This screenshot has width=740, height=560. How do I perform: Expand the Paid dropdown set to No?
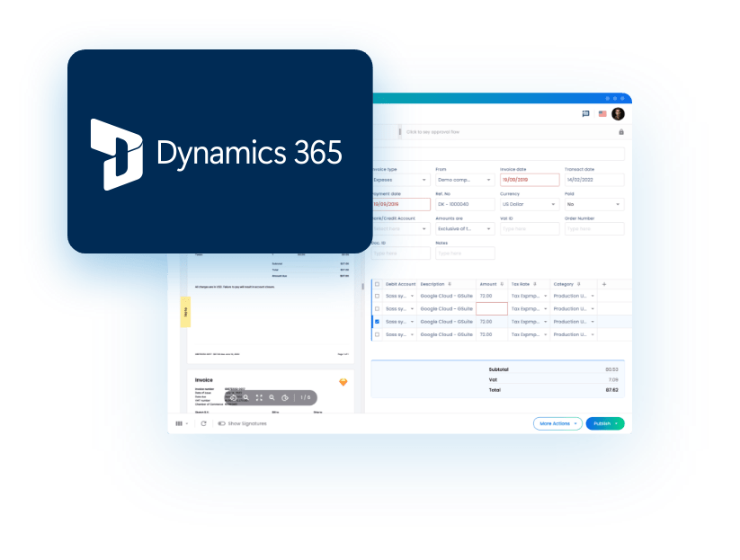[593, 204]
